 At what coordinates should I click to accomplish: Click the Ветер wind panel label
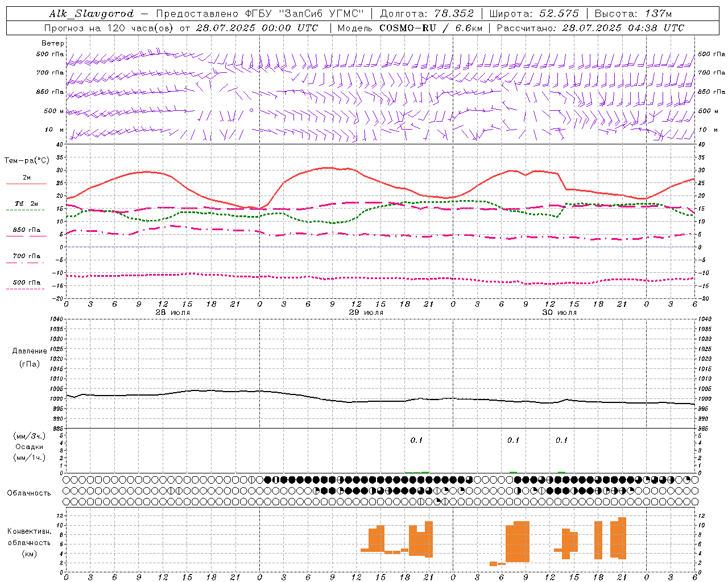53,43
